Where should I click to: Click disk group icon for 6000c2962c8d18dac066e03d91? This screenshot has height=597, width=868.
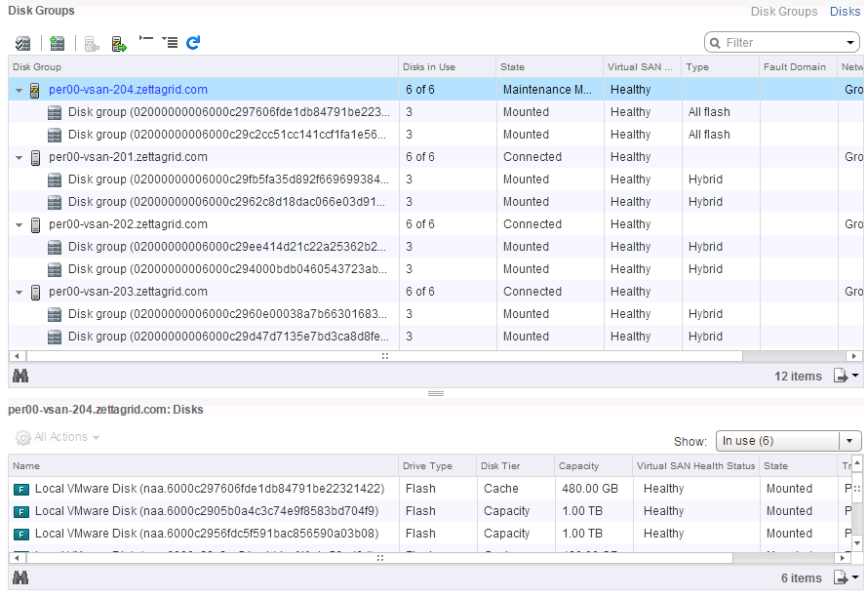point(55,202)
